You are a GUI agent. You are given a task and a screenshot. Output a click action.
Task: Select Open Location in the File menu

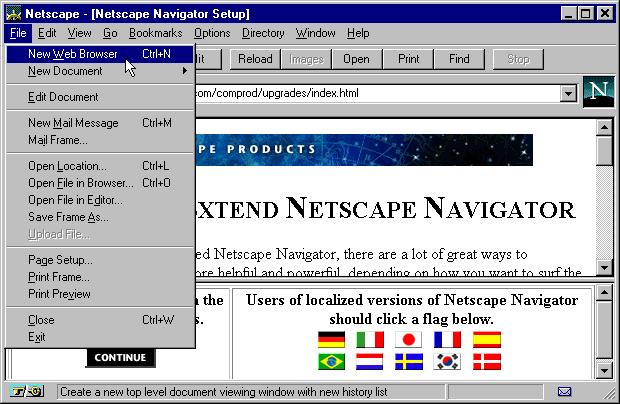click(67, 166)
